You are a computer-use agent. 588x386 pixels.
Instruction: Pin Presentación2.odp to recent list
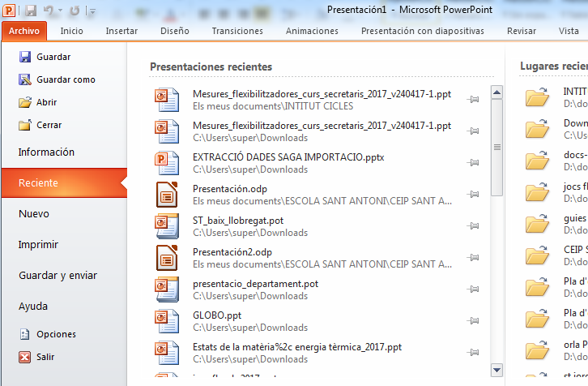click(473, 257)
